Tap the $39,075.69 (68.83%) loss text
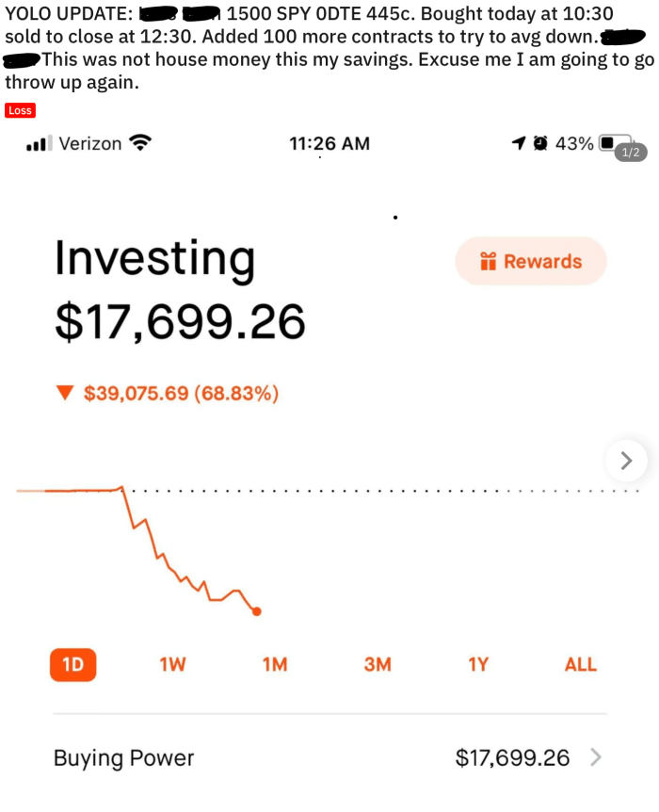Image resolution: width=659 pixels, height=812 pixels. point(181,394)
